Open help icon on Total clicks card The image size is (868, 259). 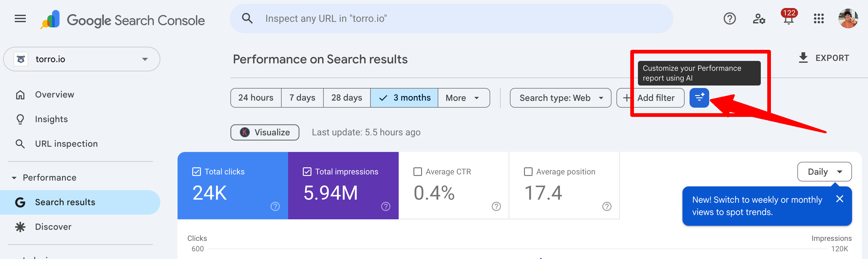coord(275,206)
